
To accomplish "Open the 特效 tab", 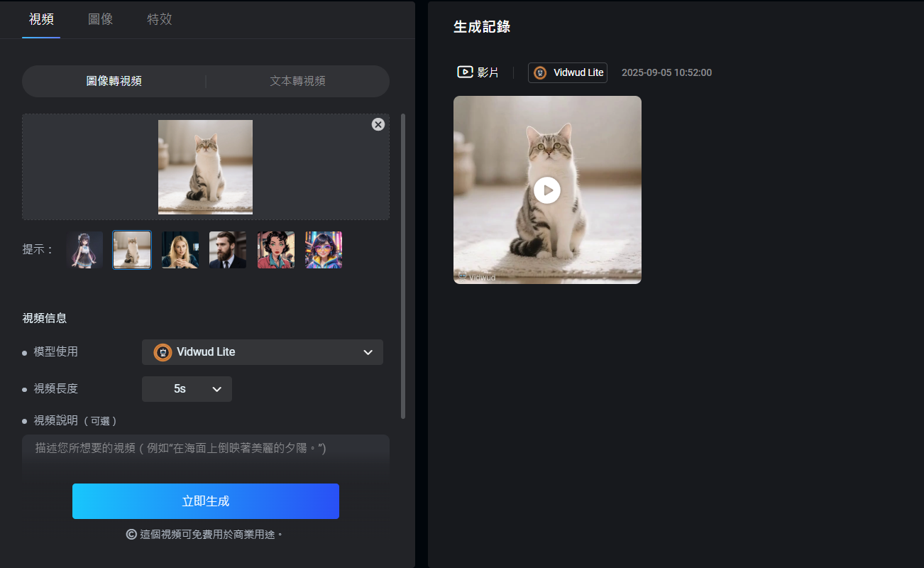I will (160, 19).
